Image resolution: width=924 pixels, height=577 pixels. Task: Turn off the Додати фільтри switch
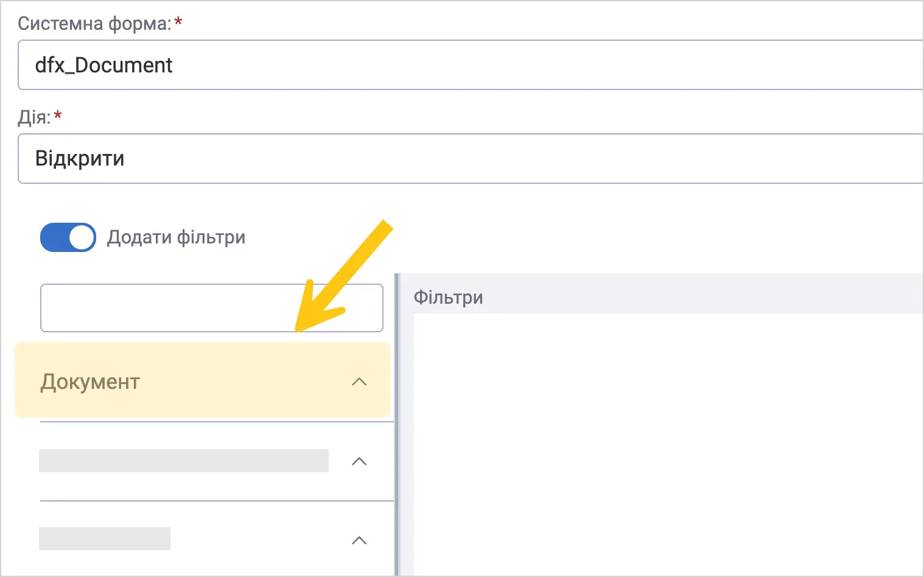[68, 237]
